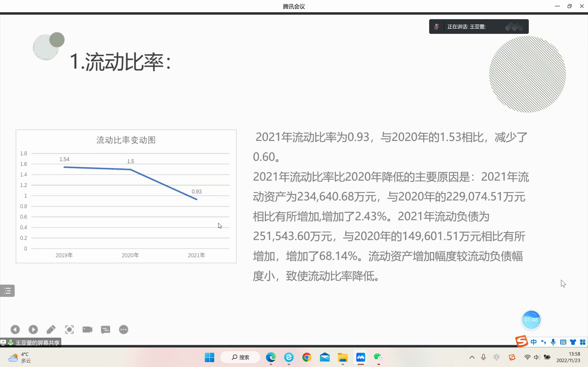Expand hidden icons in the system tray
Screen dimensions: 588x367
click(472, 357)
